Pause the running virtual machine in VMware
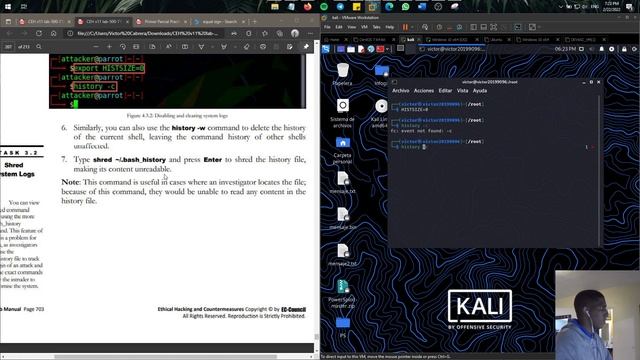 click(405, 27)
